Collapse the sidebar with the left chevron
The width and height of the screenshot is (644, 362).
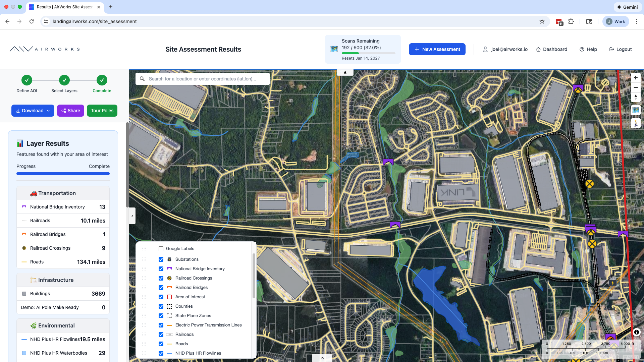click(132, 216)
